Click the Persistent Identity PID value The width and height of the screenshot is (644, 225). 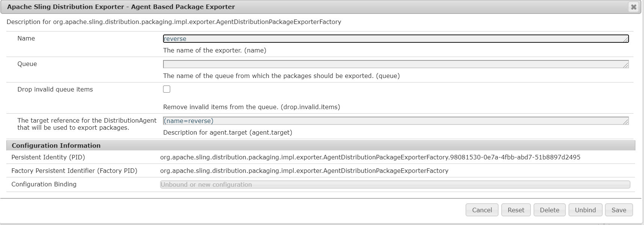point(370,157)
